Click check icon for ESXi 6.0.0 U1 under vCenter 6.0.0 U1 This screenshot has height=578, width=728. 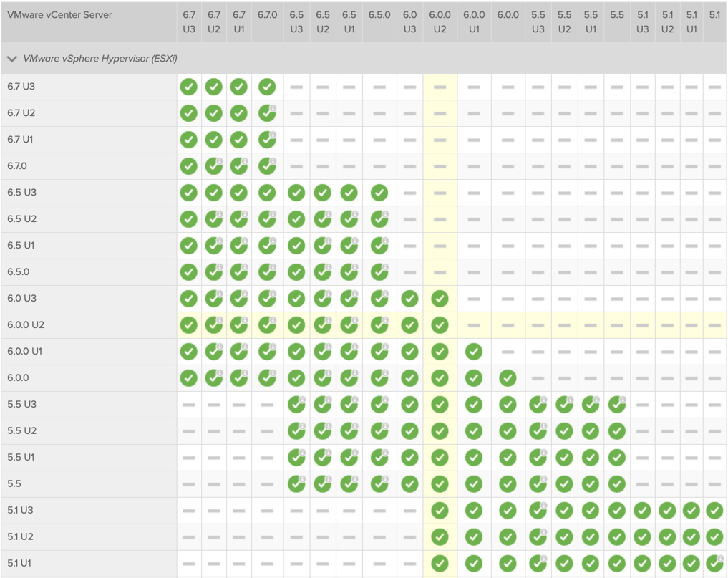click(x=474, y=352)
